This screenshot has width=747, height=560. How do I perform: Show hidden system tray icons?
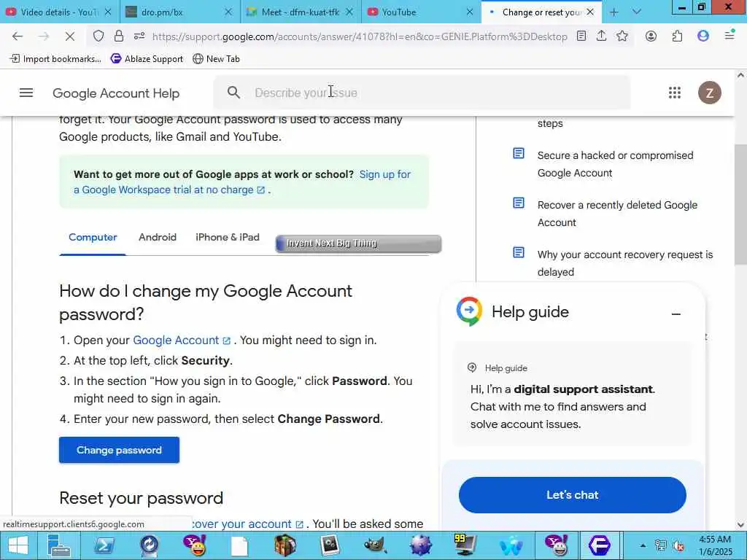[643, 545]
